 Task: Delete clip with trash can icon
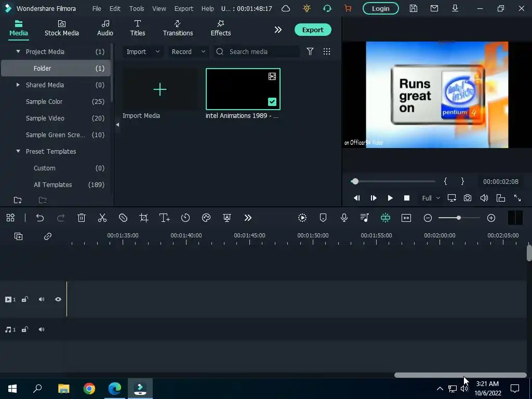[x=82, y=218]
